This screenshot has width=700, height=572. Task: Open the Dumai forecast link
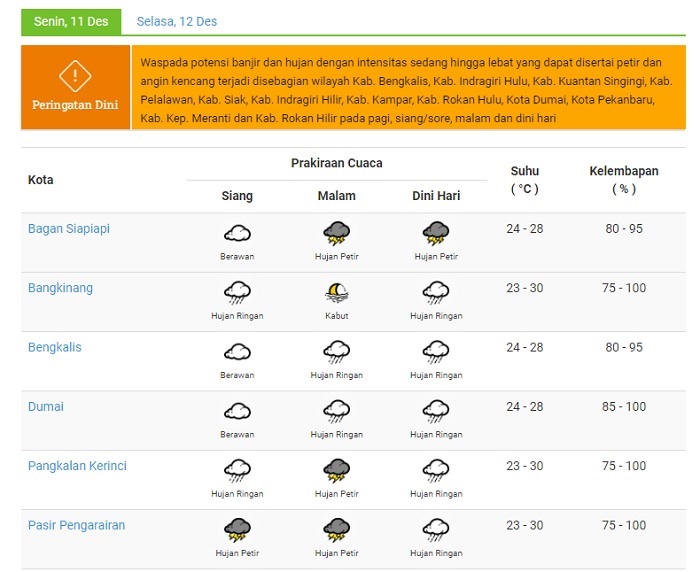(46, 407)
